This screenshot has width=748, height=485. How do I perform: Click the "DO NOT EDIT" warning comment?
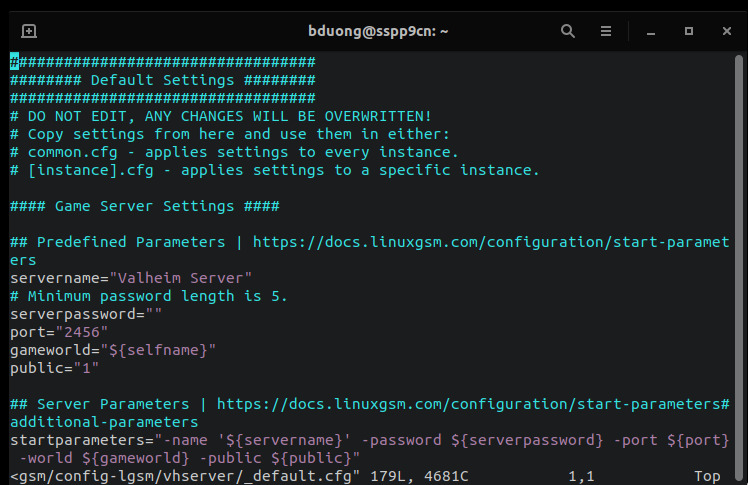click(x=220, y=116)
